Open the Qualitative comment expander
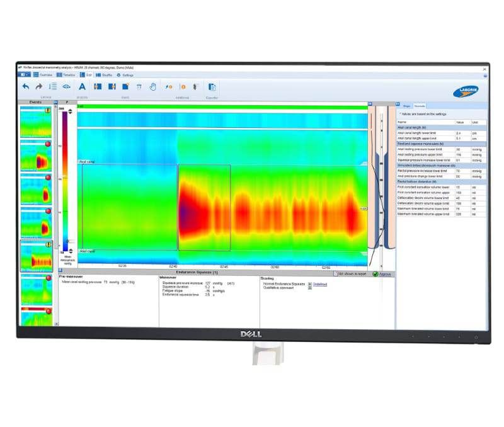This screenshot has width=504, height=427. [x=309, y=288]
